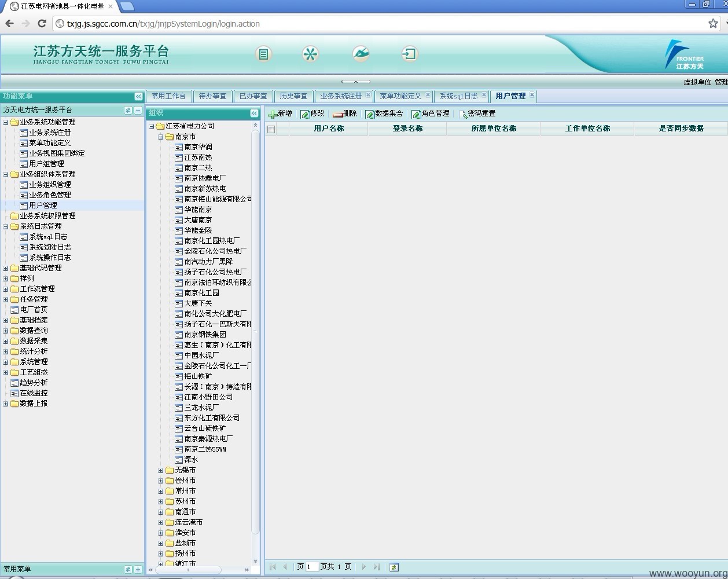728x579 pixels.
Task: Expand 基础代码管理 folder
Action: pos(6,268)
